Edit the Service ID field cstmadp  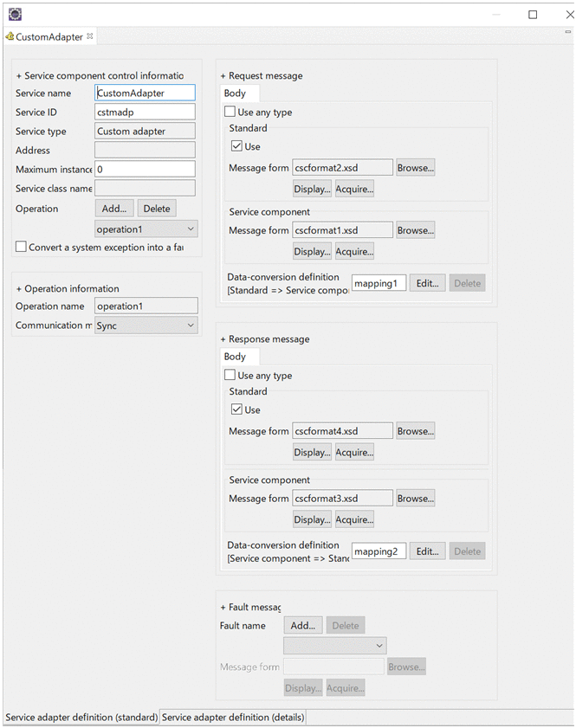coord(145,112)
